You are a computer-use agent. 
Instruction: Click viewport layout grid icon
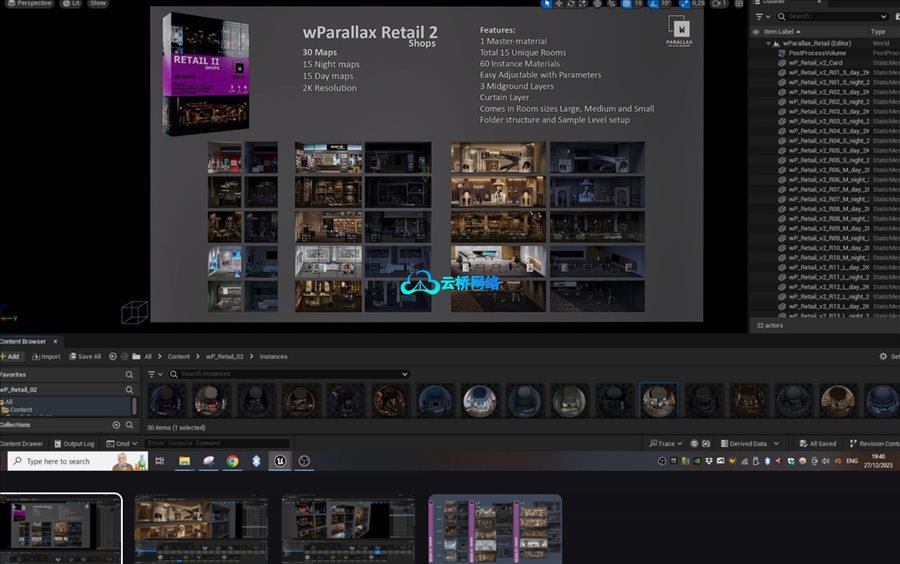(739, 3)
